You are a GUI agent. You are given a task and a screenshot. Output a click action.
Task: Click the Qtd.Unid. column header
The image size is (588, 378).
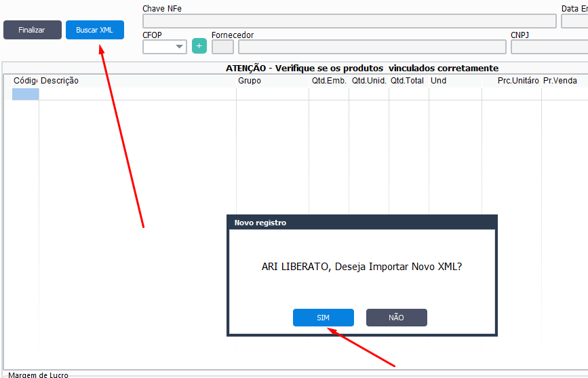(369, 81)
